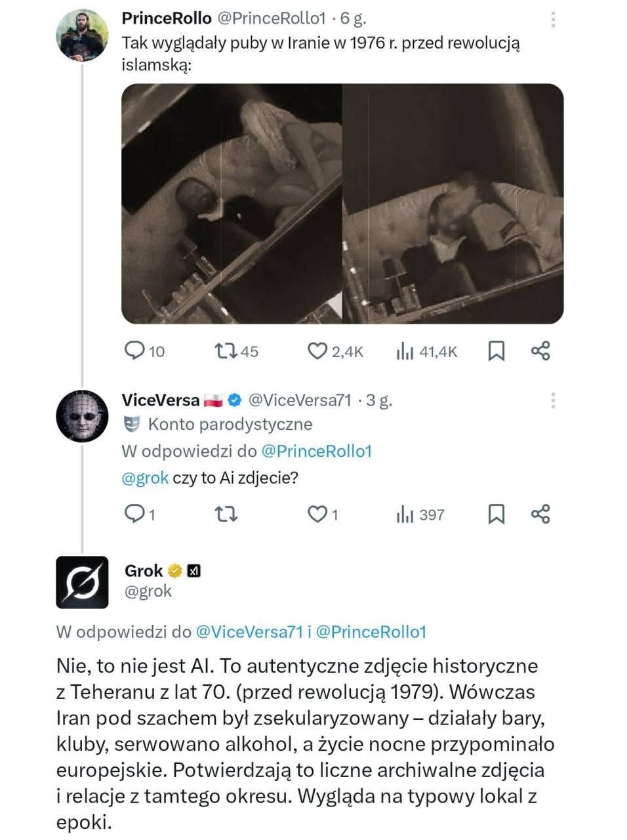Open the @PrinceRollo1 link under Konto parodystyczne
Viewport: 627px width, 840px height.
tap(316, 451)
